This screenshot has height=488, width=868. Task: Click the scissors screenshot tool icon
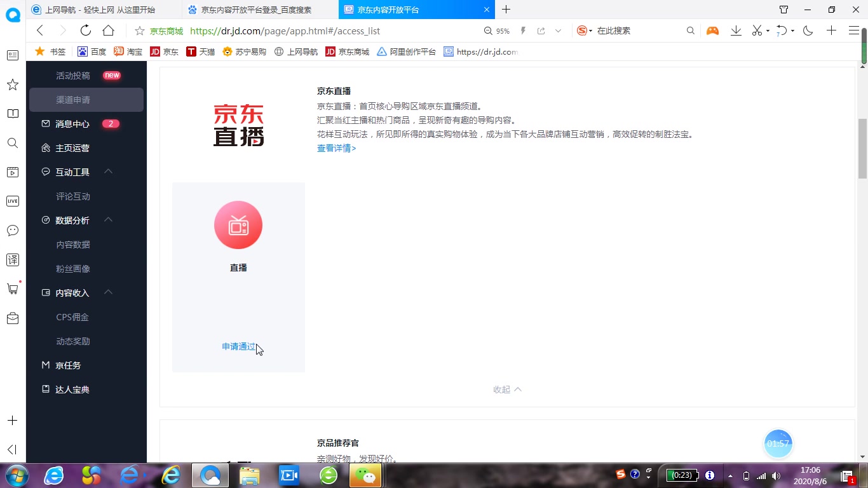[x=757, y=30]
